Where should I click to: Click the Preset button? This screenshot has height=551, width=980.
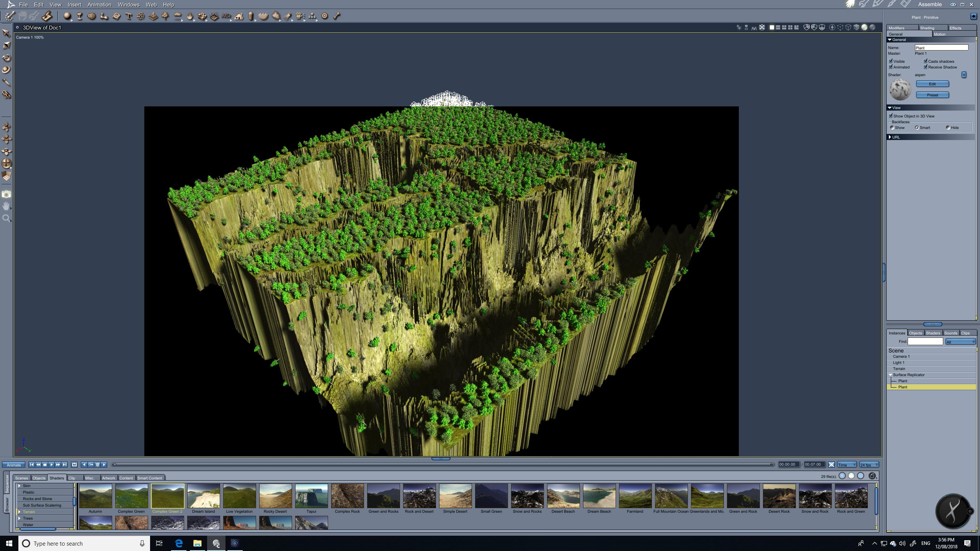tap(932, 95)
